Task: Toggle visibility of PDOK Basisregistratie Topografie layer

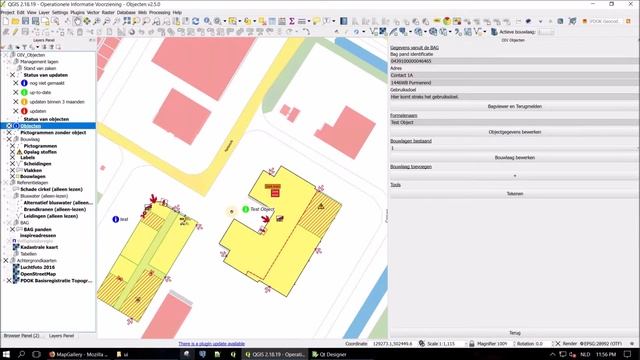Action: point(9,281)
